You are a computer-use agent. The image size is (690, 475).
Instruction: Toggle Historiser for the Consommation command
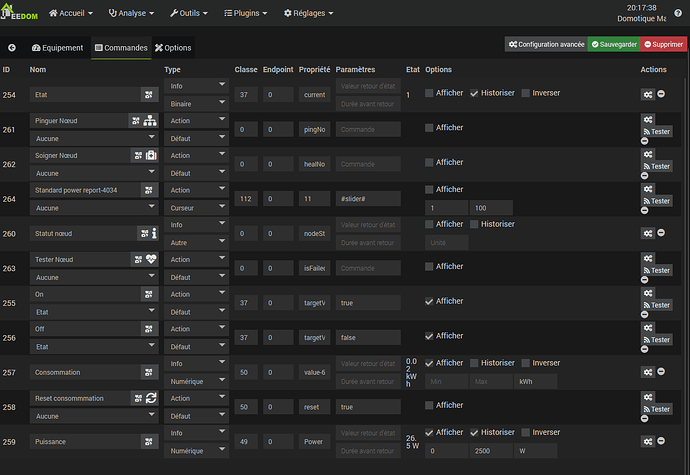[474, 363]
